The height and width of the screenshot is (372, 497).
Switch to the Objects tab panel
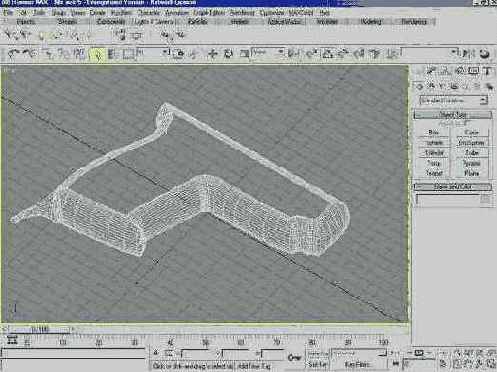25,22
